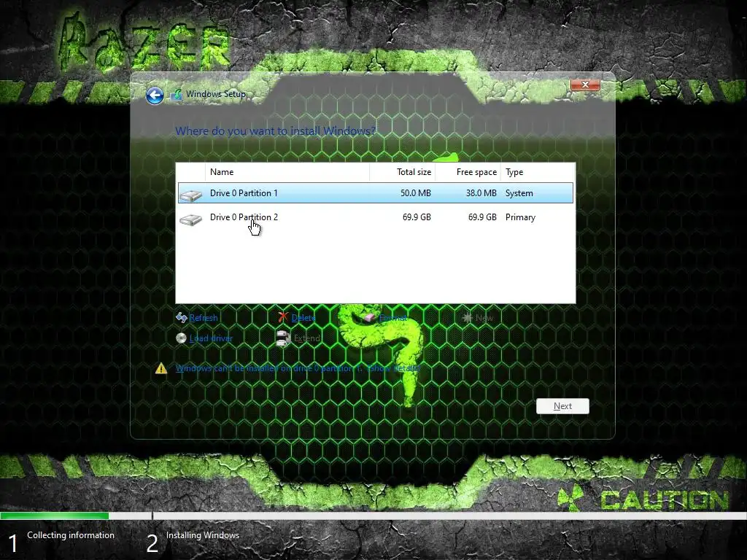
Task: Click the Extend drive icon
Action: [x=284, y=338]
